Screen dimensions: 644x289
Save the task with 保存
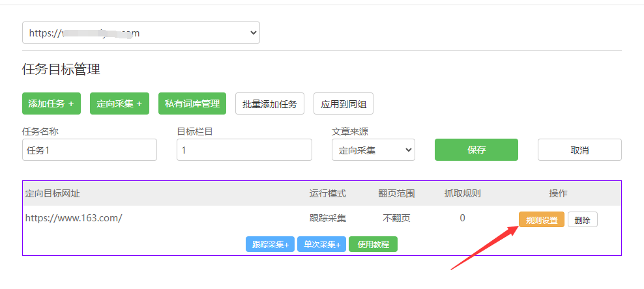pyautogui.click(x=476, y=150)
